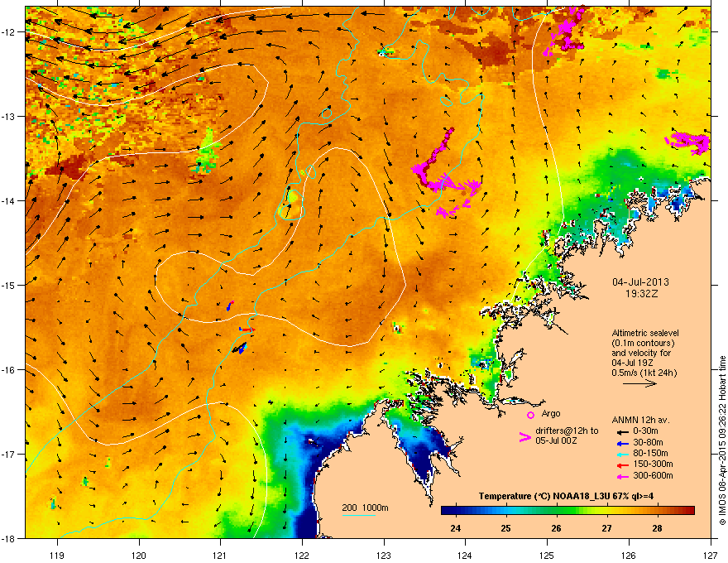Click the longitude label 126
Screen dimensions: 728x563
629,555
